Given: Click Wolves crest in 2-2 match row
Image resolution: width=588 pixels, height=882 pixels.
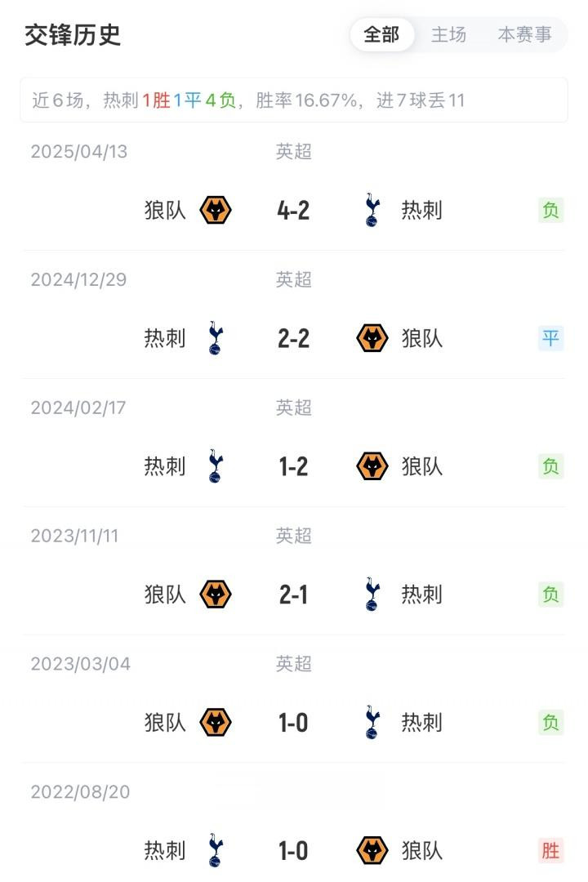Looking at the screenshot, I should pyautogui.click(x=372, y=338).
